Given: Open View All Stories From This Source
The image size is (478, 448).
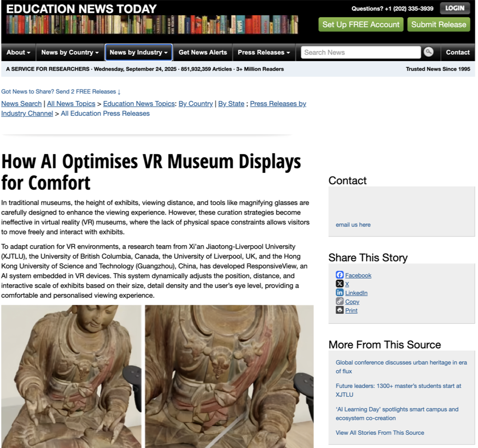Looking at the screenshot, I should click(x=379, y=433).
